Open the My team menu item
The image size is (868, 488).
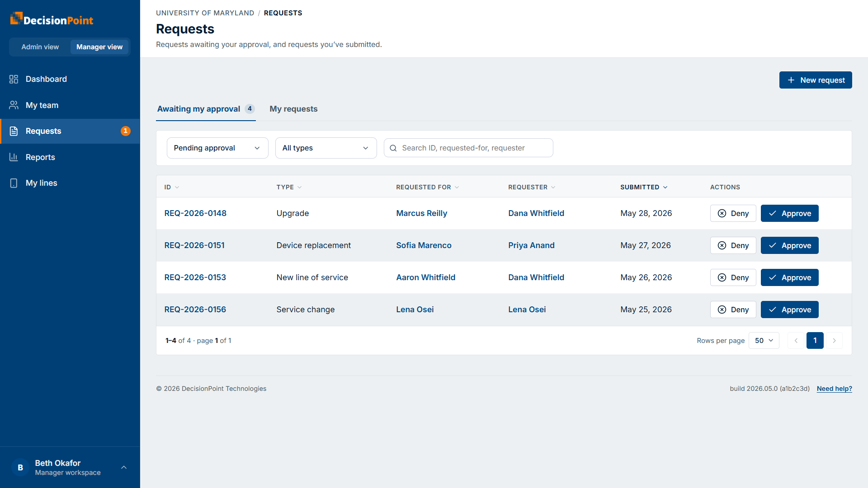click(x=70, y=105)
